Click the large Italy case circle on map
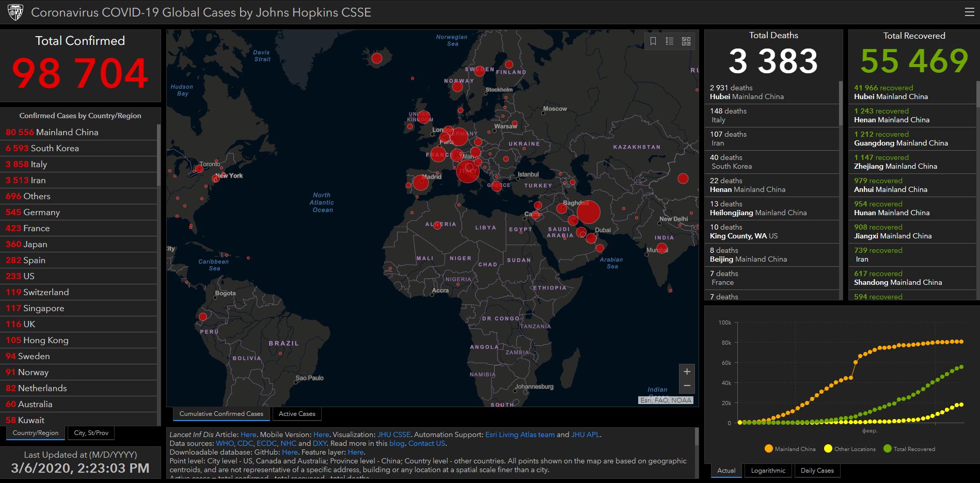 click(x=468, y=171)
